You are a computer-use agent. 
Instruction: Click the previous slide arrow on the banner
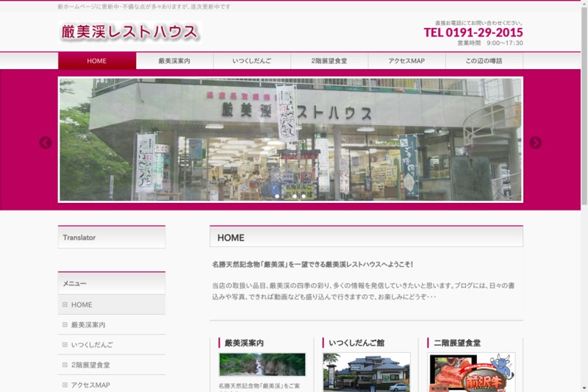[46, 143]
